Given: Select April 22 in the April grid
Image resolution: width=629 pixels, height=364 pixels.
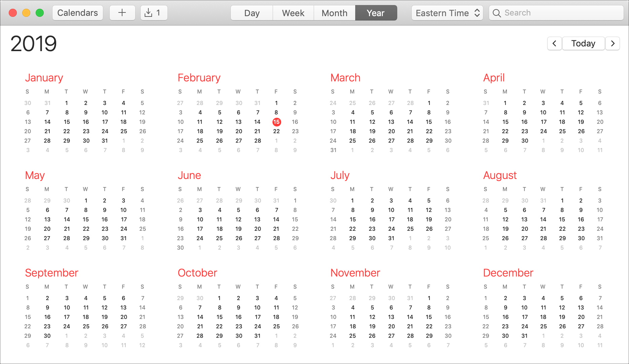Looking at the screenshot, I should pyautogui.click(x=505, y=131).
